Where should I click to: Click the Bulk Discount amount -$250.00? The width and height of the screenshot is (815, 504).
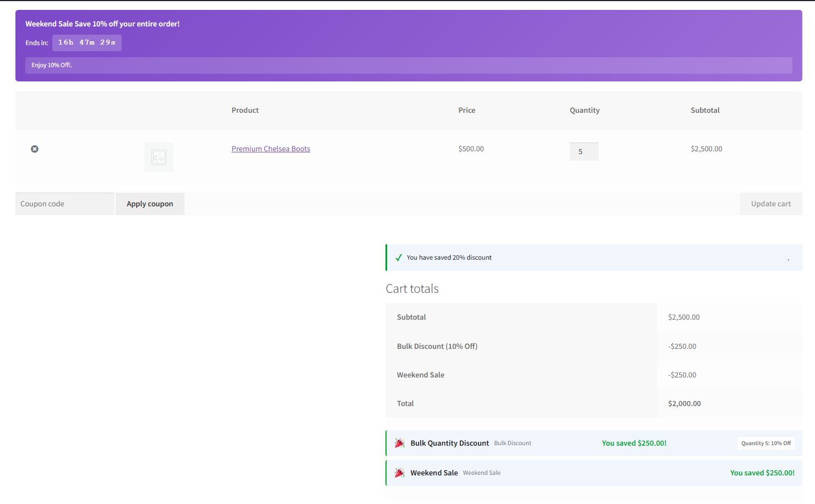(682, 346)
